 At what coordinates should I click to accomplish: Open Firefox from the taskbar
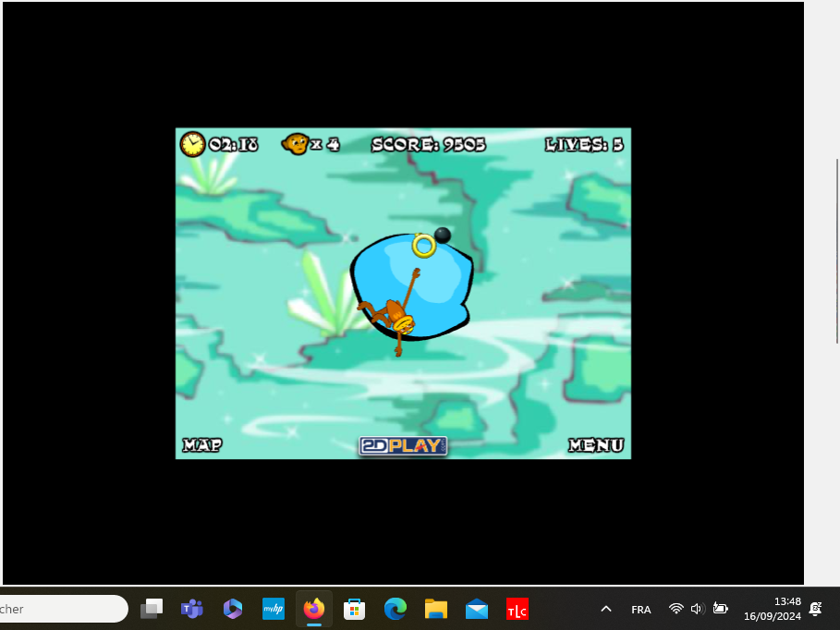click(x=314, y=609)
